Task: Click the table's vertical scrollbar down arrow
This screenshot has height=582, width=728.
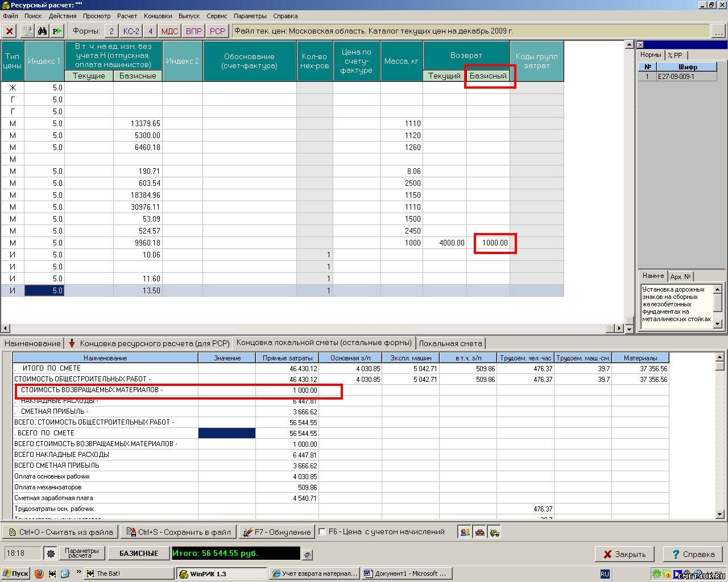Action: point(629,329)
